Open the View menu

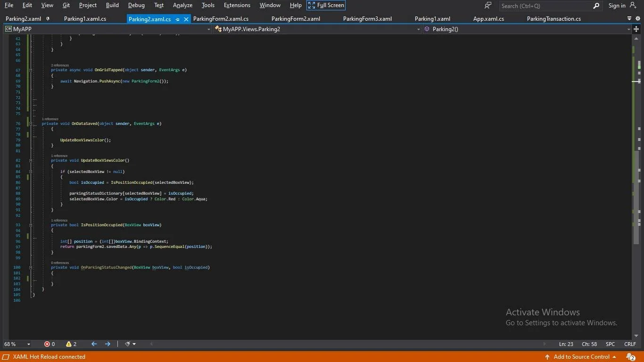(x=47, y=5)
